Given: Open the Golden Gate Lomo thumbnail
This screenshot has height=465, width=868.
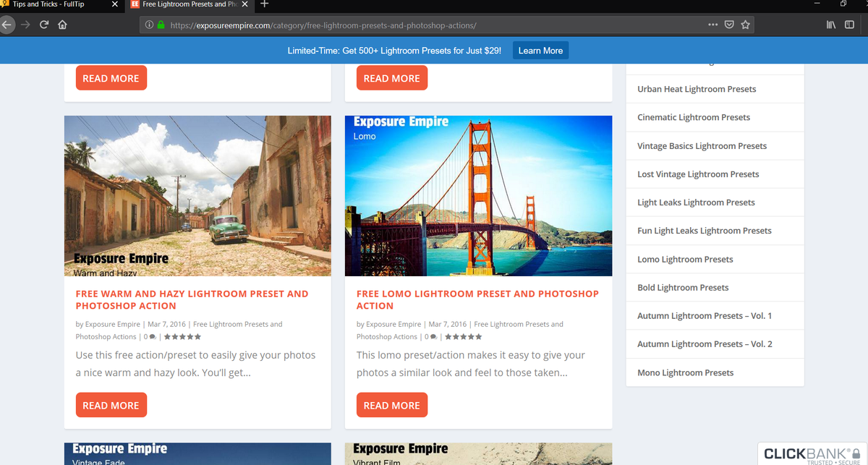Looking at the screenshot, I should coord(478,196).
